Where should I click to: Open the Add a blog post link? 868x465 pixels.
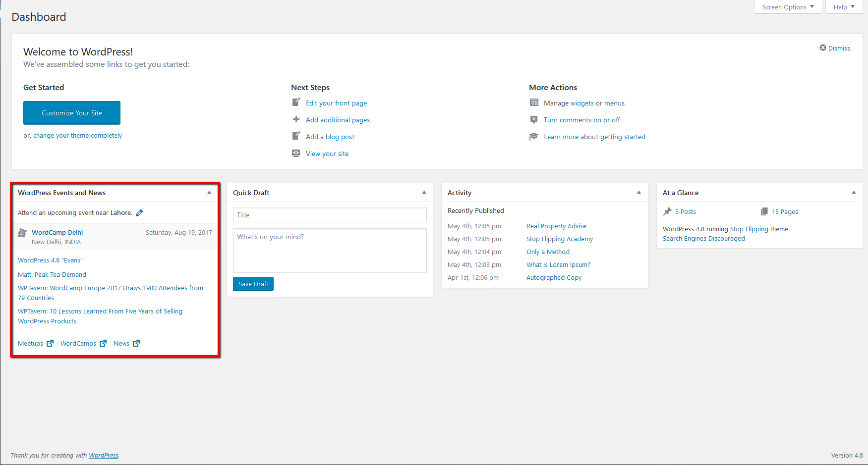[x=330, y=137]
